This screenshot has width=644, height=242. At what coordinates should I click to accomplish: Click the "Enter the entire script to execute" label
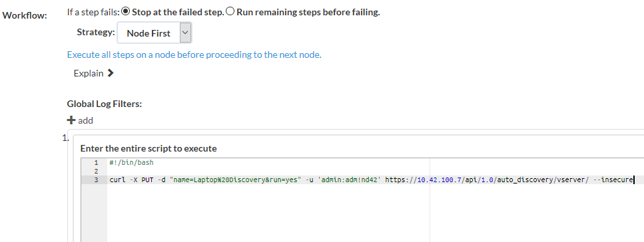(149, 148)
